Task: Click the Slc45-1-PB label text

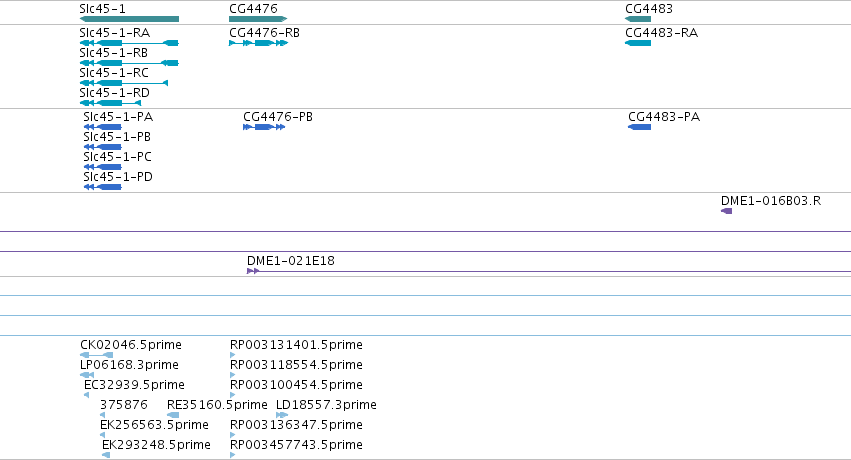Action: coord(117,137)
